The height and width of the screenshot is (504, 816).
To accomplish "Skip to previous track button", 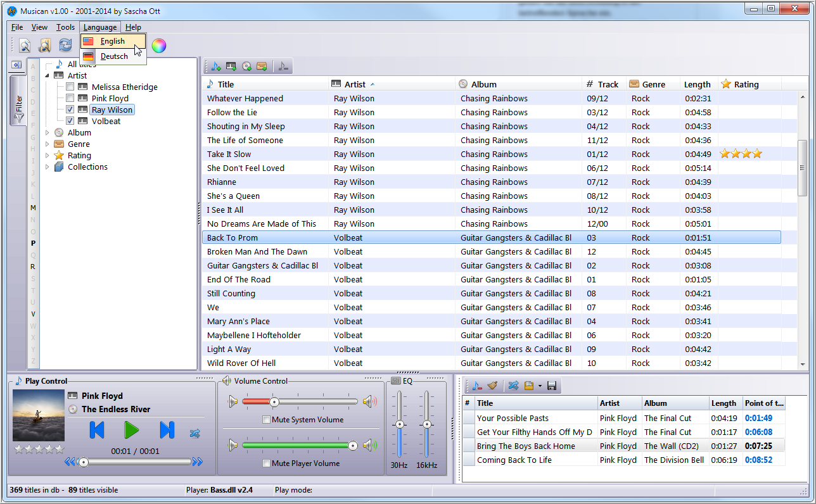I will 97,430.
